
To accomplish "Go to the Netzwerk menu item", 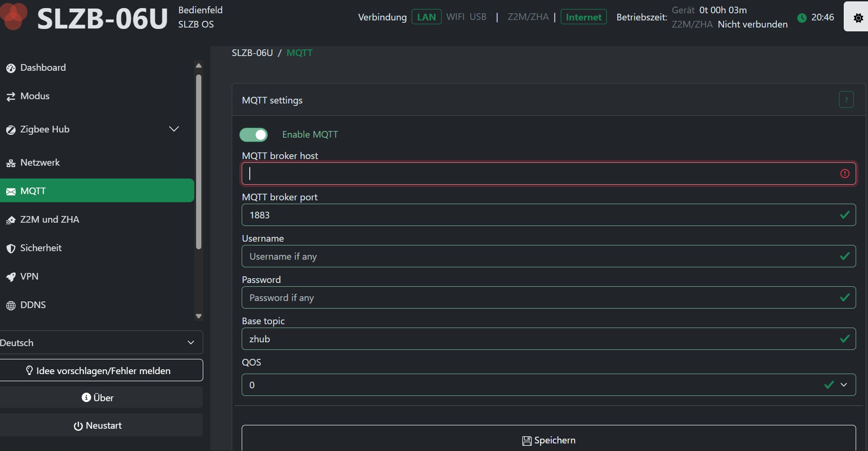I will pyautogui.click(x=40, y=163).
